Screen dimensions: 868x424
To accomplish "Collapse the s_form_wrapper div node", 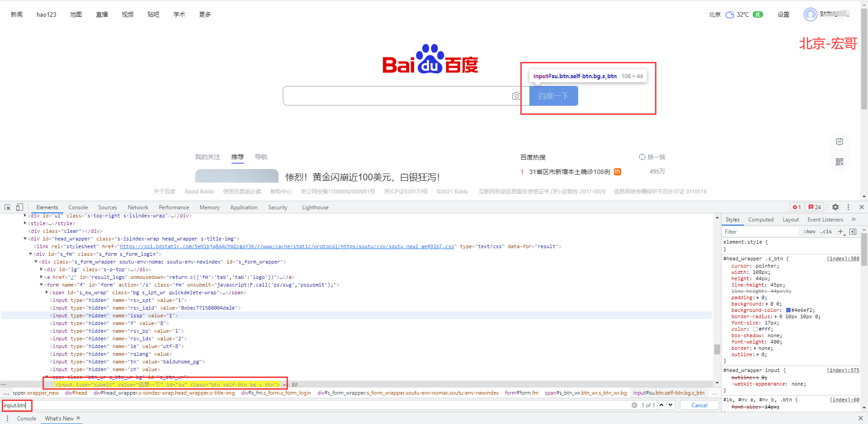I will pyautogui.click(x=36, y=262).
